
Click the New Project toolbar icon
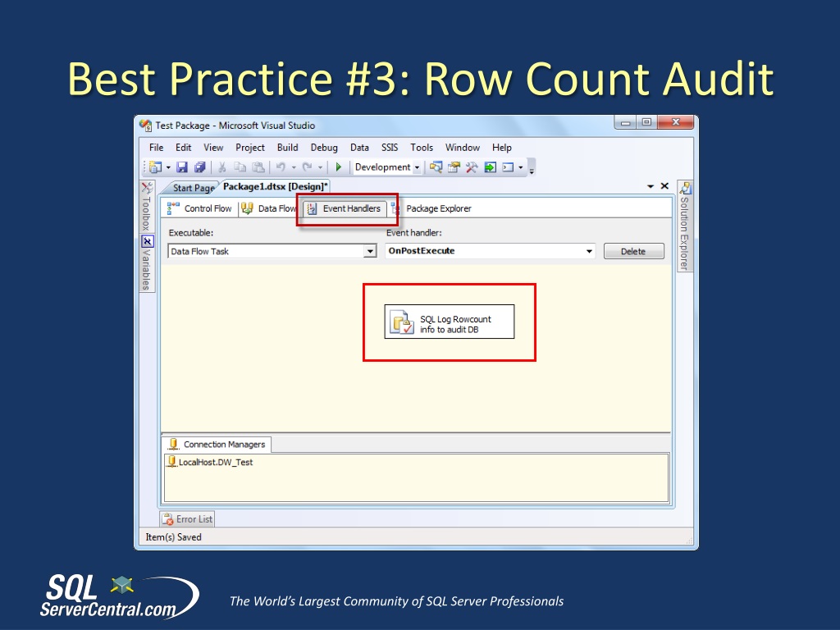point(155,167)
